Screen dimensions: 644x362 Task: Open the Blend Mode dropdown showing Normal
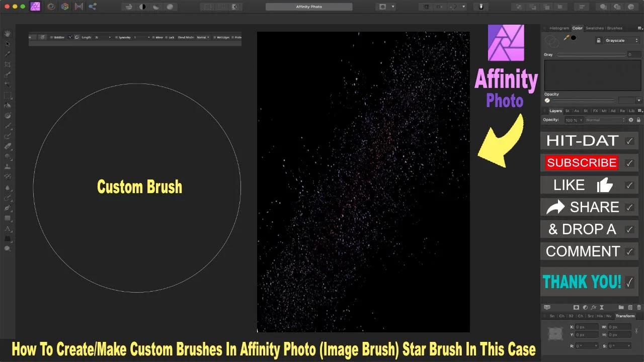click(x=202, y=37)
